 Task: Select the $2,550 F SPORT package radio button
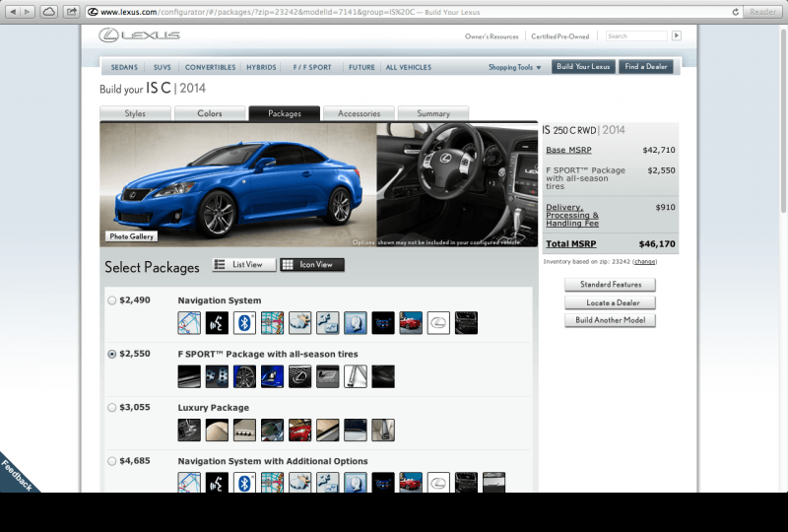tap(111, 354)
